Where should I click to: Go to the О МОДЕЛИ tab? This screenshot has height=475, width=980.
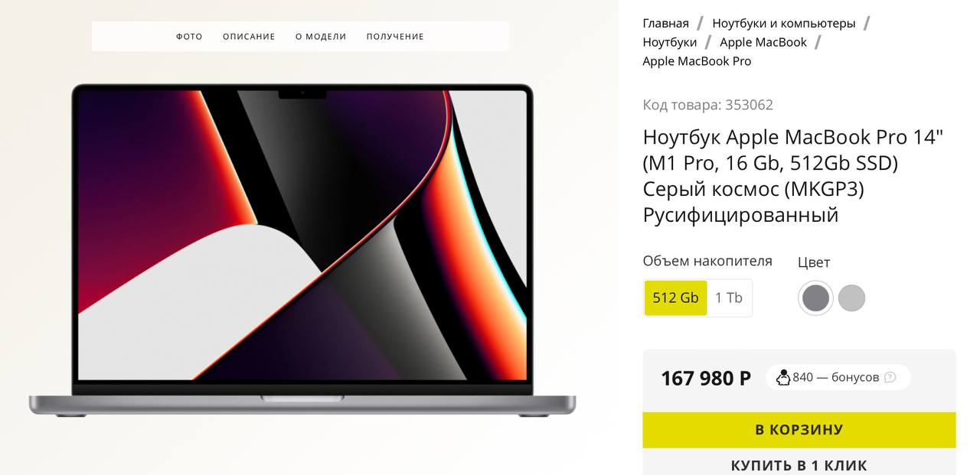(x=321, y=37)
